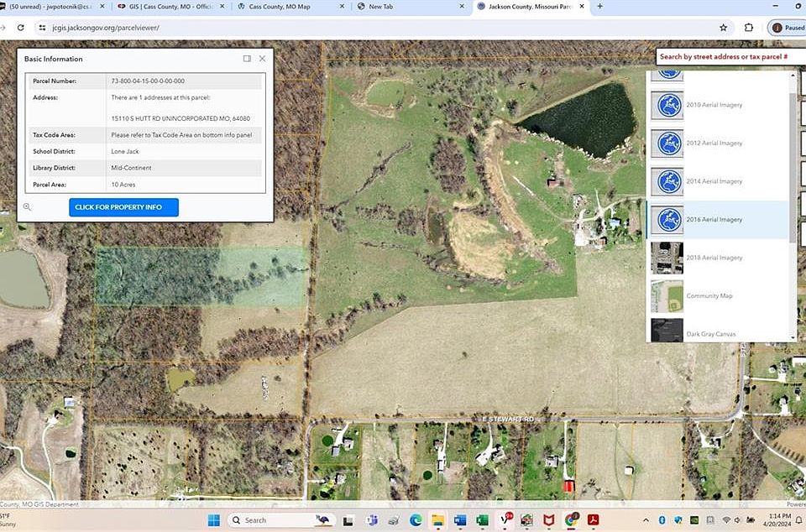Screen dimensions: 806x532
Task: Bookmark this page with the star icon
Action: (x=724, y=28)
